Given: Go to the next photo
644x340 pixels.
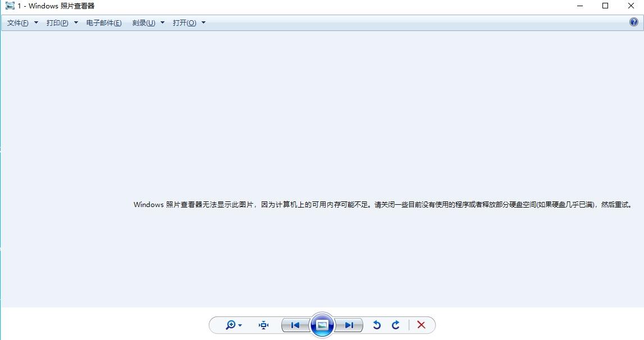Looking at the screenshot, I should pos(349,325).
